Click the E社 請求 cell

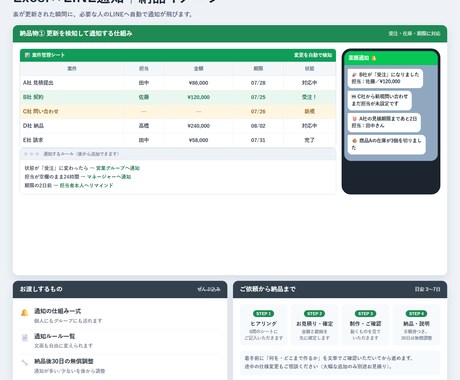pos(72,140)
